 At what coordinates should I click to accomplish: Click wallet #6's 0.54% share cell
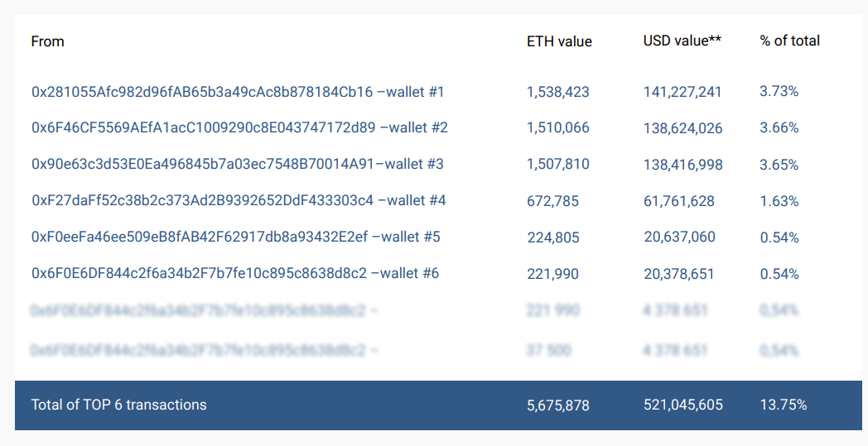click(x=779, y=274)
